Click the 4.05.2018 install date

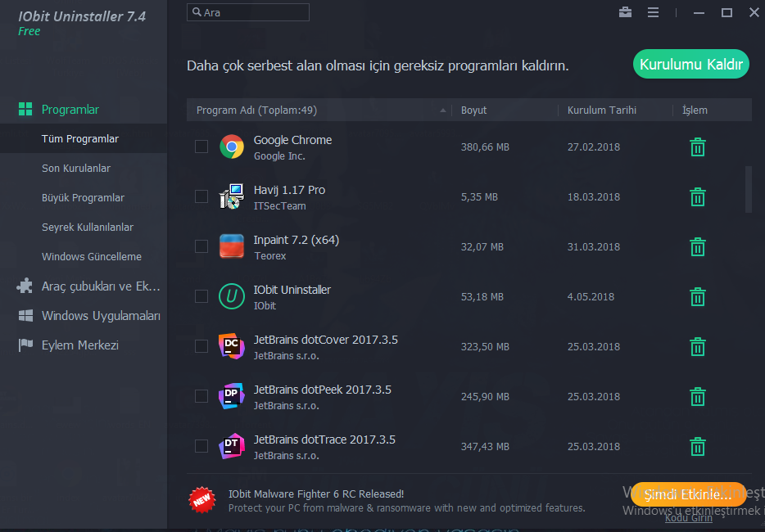tap(591, 296)
